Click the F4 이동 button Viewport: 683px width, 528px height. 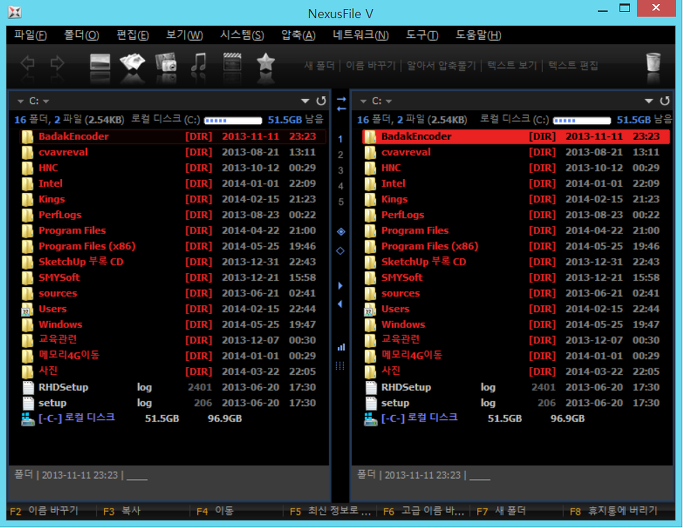coord(215,511)
